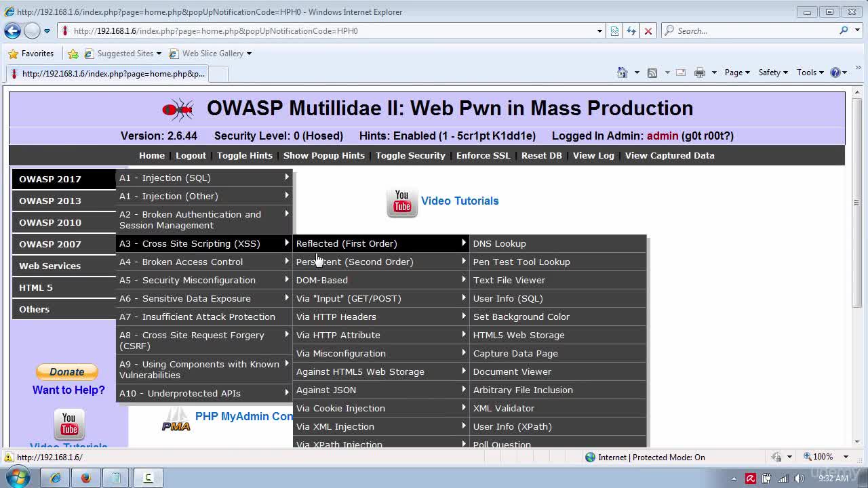The width and height of the screenshot is (868, 488).
Task: Select Via HTTP Headers submenu item
Action: click(380, 317)
